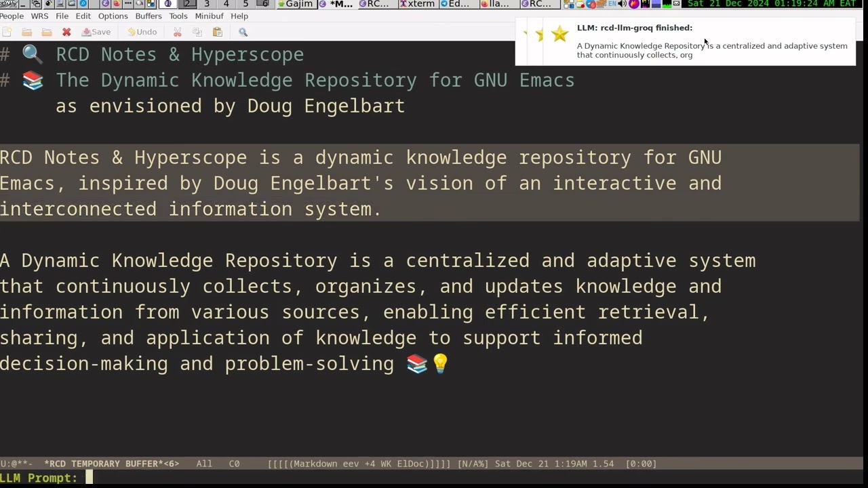Click the envelope mail tray icon
The image size is (868, 488).
[x=676, y=4]
